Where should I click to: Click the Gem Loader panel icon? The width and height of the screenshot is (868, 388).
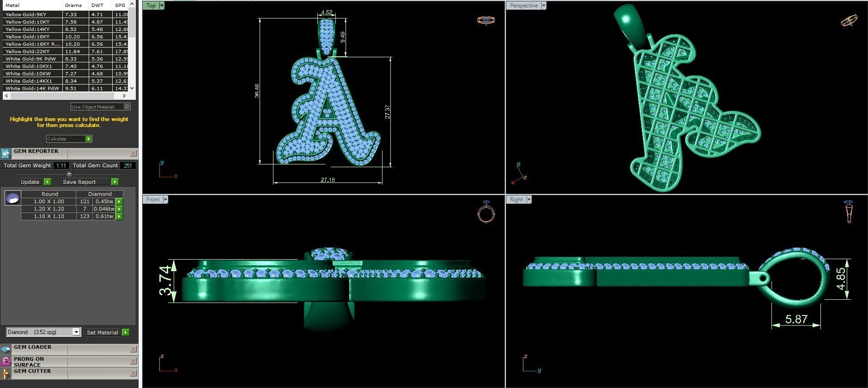[x=6, y=350]
